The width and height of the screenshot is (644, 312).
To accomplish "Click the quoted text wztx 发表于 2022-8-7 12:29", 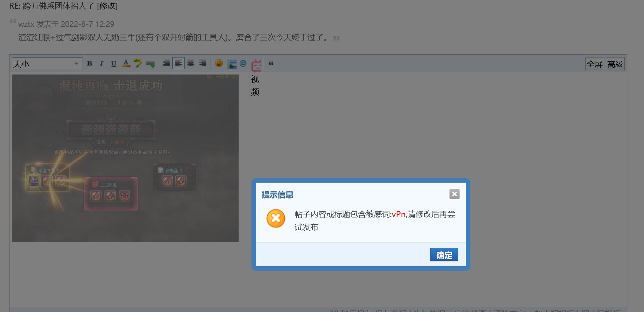I will click(66, 24).
